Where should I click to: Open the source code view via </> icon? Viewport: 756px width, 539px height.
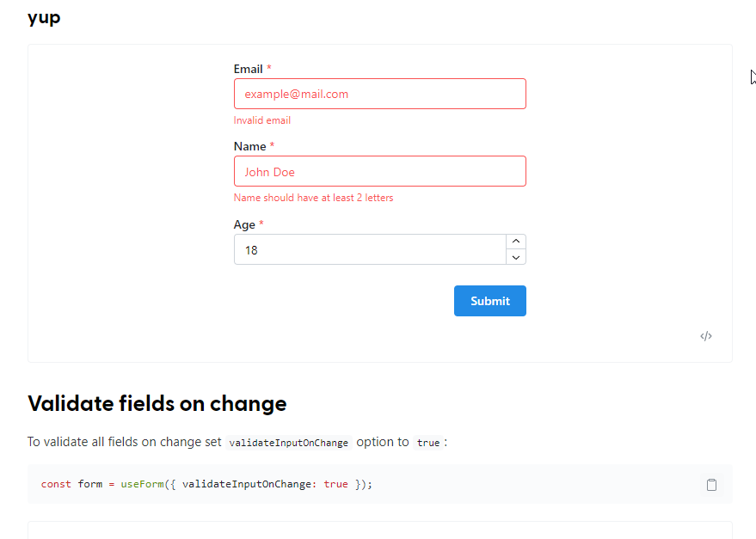(705, 335)
